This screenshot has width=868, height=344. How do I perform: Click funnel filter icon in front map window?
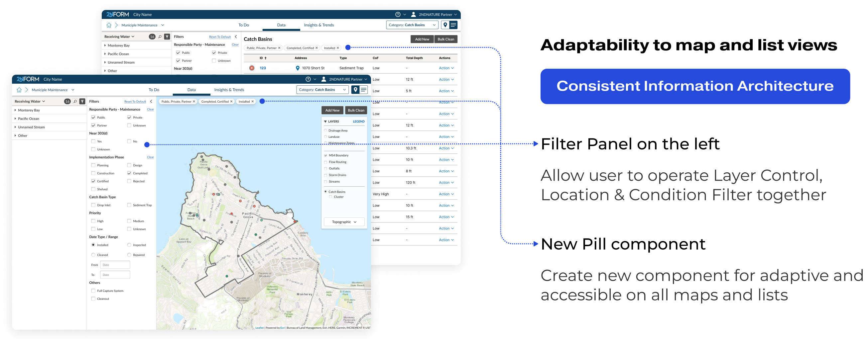pyautogui.click(x=82, y=101)
